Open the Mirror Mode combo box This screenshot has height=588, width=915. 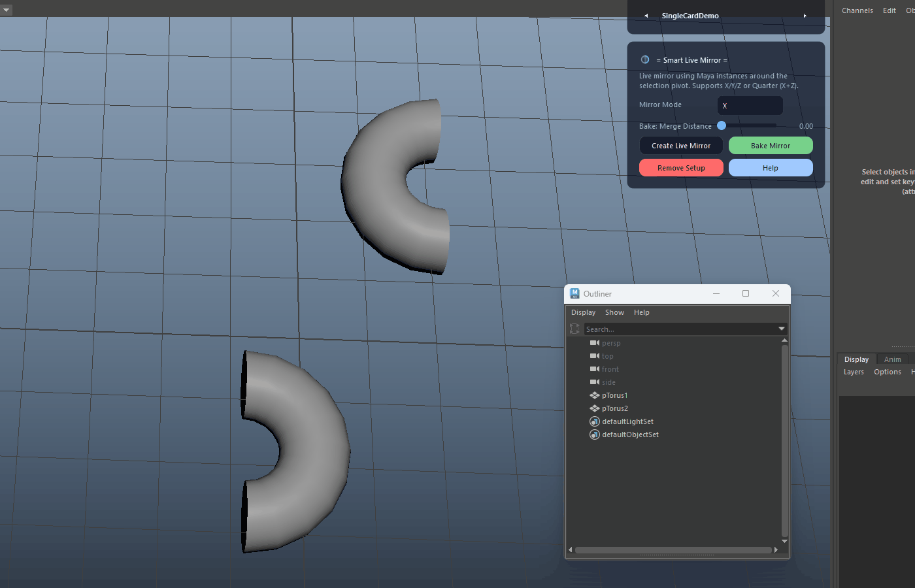click(750, 105)
